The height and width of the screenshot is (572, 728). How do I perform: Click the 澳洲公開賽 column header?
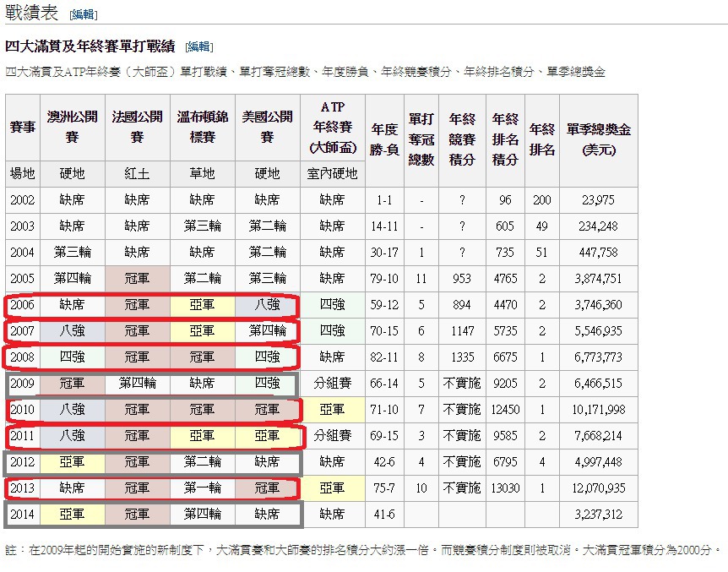point(73,128)
